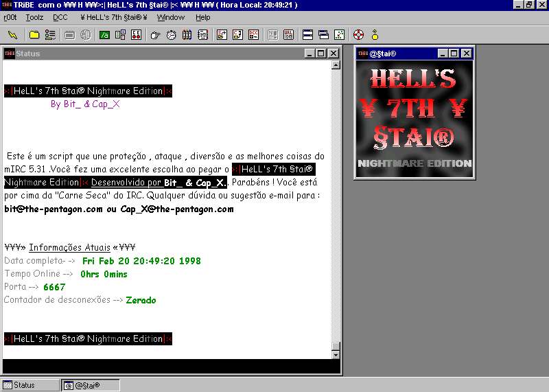Open the Aliases editor (/a icon)
The image size is (549, 392).
[x=105, y=34]
